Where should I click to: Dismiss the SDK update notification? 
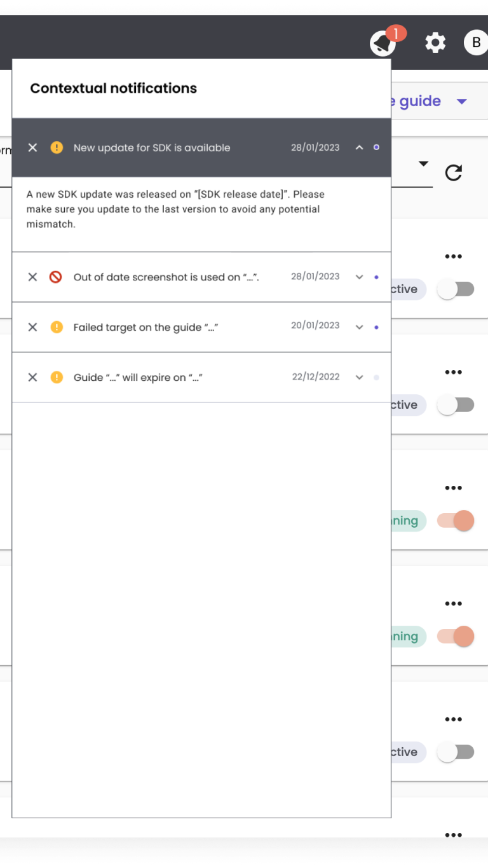(x=33, y=148)
